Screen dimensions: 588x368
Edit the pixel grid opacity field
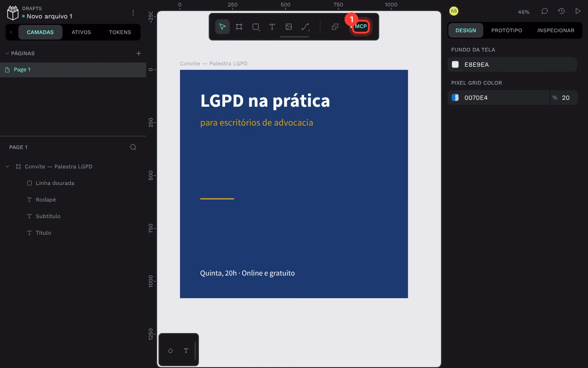[x=564, y=98]
